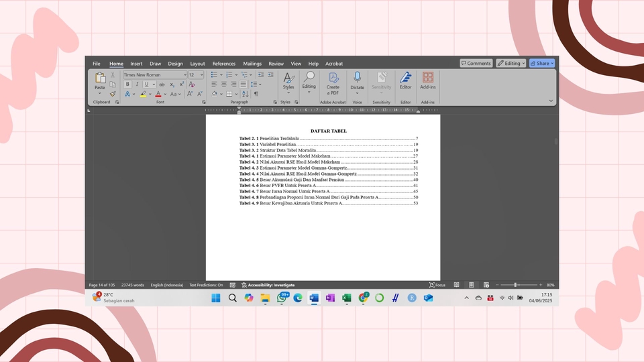Switch to Read Mode view icon

coord(456,285)
